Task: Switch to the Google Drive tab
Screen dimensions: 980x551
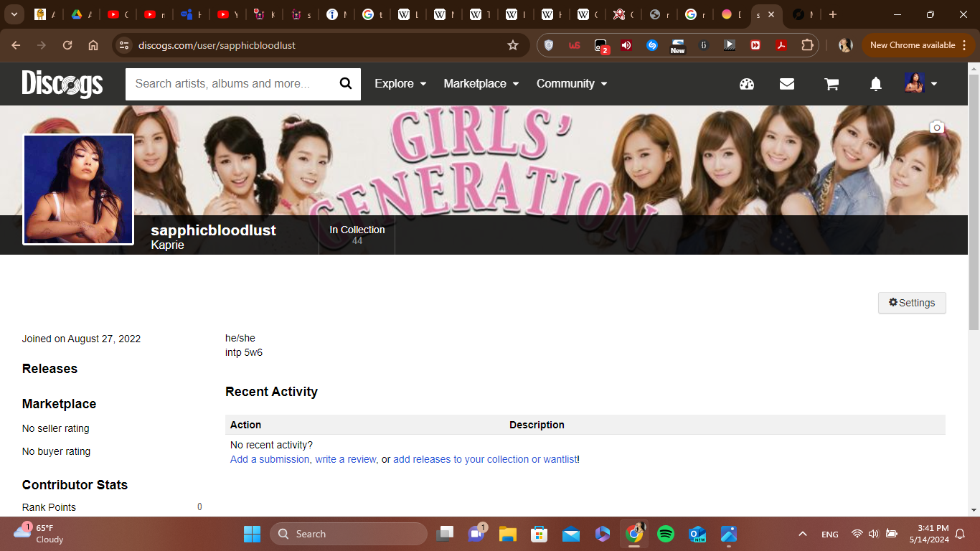Action: click(81, 14)
